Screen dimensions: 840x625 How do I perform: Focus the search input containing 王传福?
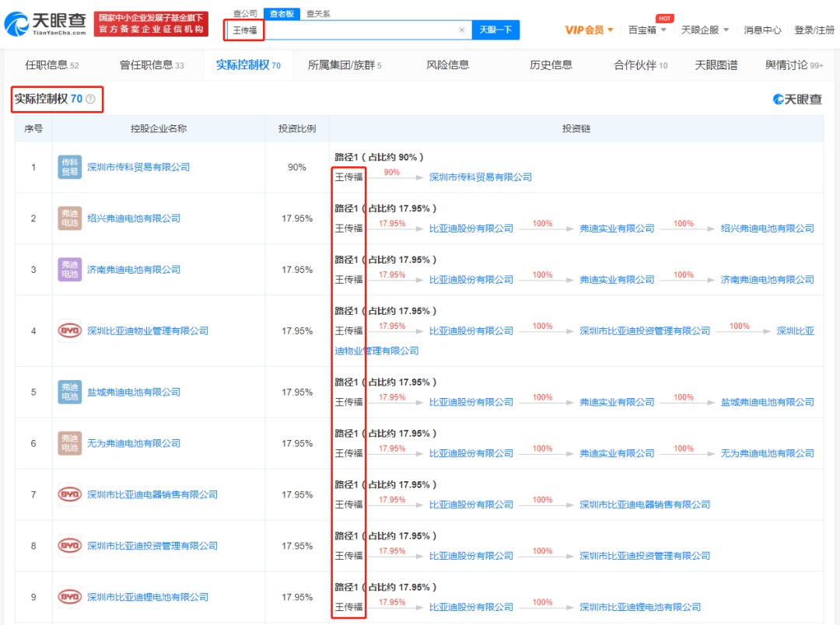(348, 30)
